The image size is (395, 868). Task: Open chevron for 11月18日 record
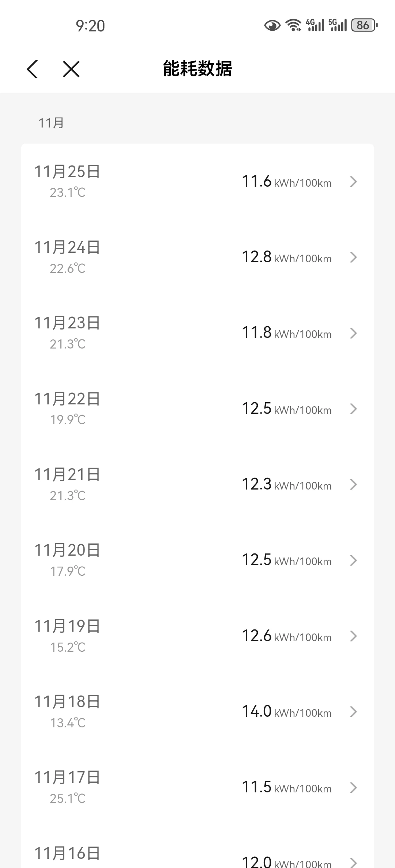[353, 712]
